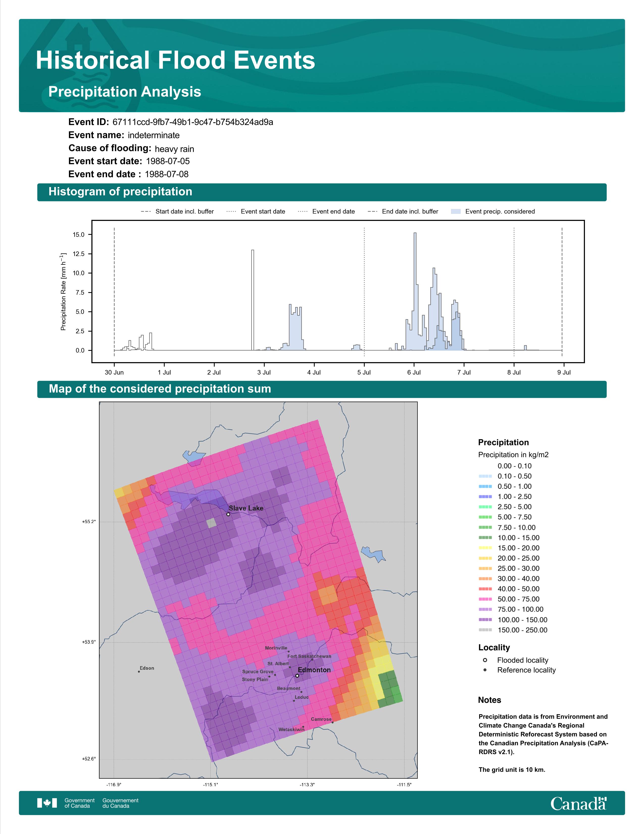This screenshot has width=644, height=834.
Task: Click the single grey grid cell near Slave Lake
Action: click(x=211, y=523)
